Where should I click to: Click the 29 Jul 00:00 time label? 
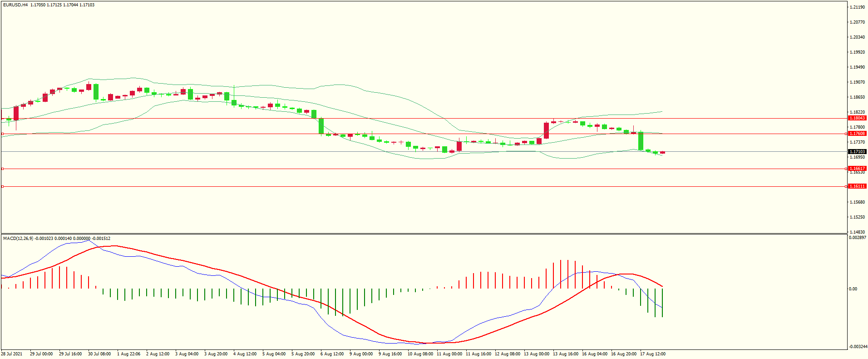click(x=41, y=354)
